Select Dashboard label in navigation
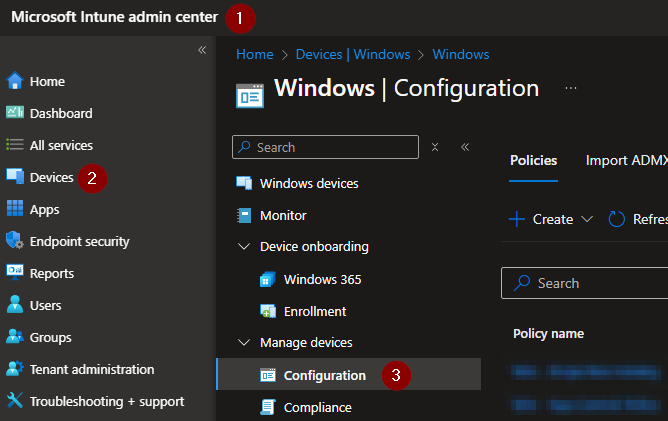 (x=61, y=113)
